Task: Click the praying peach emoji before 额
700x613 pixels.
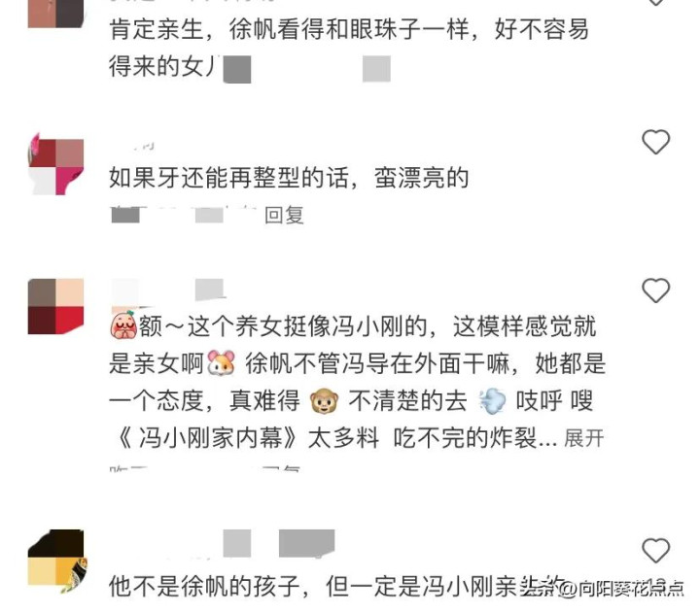Action: [x=122, y=324]
